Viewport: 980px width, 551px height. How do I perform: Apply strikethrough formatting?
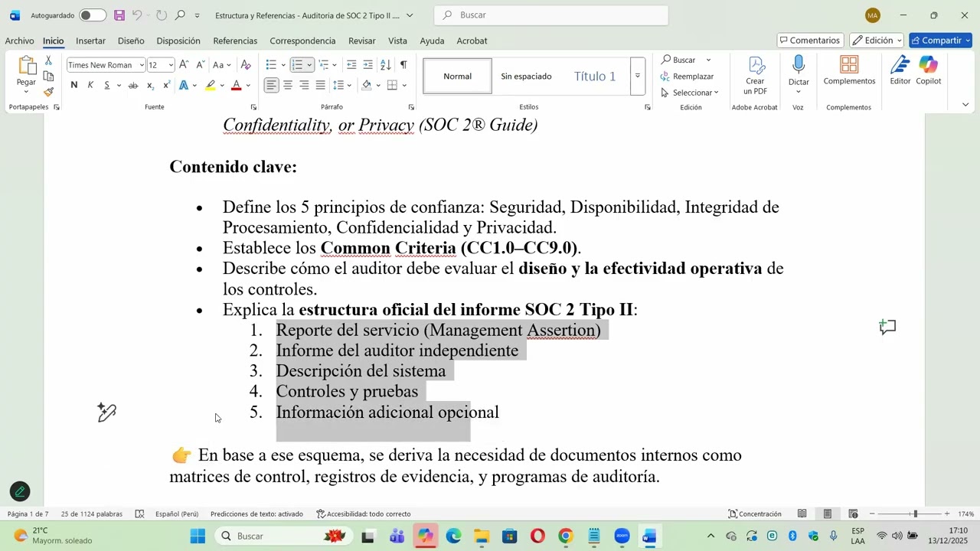[x=133, y=85]
